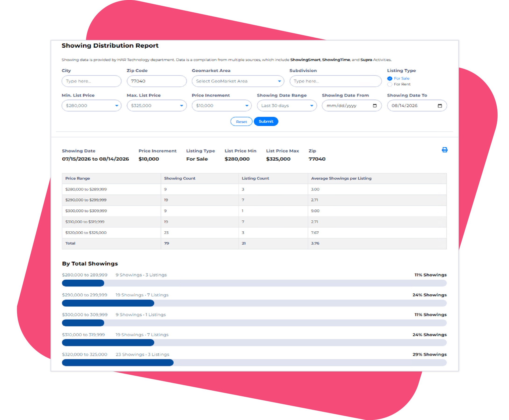
Task: Reset the filter form
Action: pos(241,121)
